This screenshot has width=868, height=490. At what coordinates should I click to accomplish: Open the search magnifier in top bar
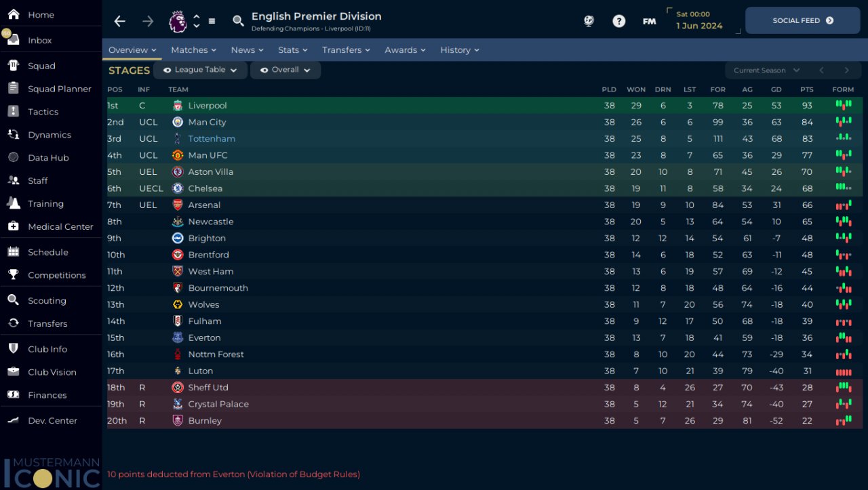tap(238, 21)
